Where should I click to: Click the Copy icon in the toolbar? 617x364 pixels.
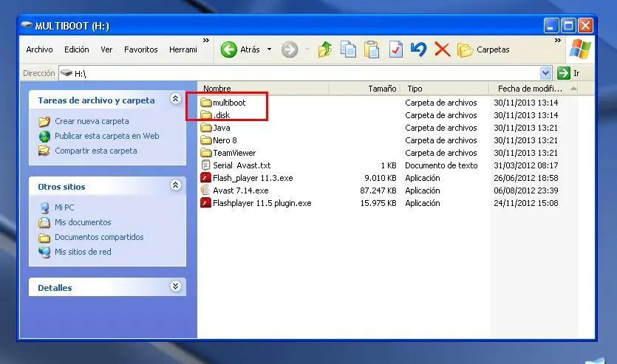348,49
